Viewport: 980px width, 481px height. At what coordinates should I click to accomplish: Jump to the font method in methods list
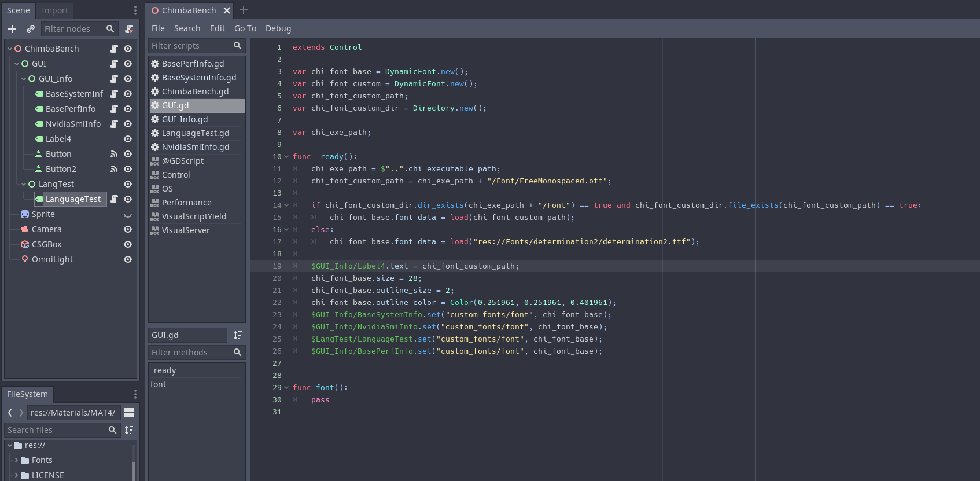tap(158, 384)
